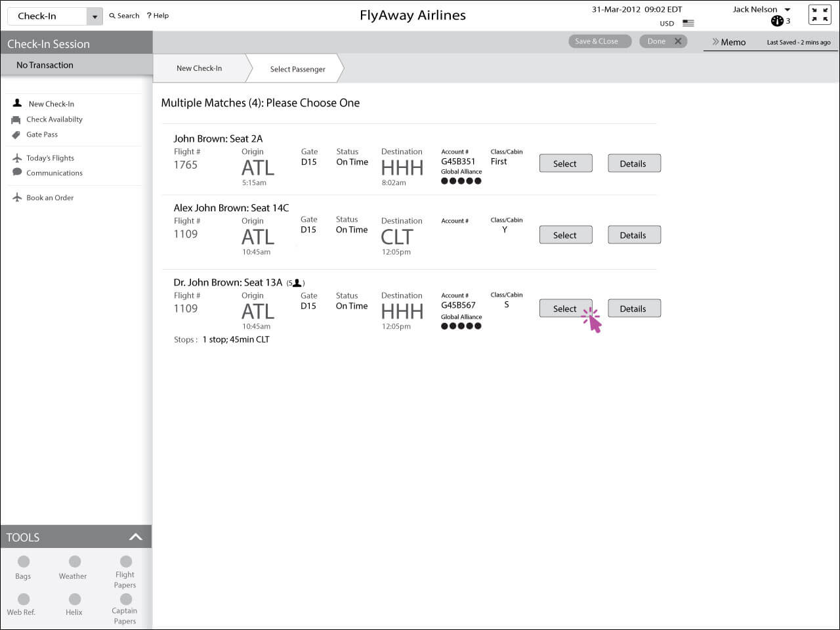Open the Captain Papers tool

pos(125,599)
